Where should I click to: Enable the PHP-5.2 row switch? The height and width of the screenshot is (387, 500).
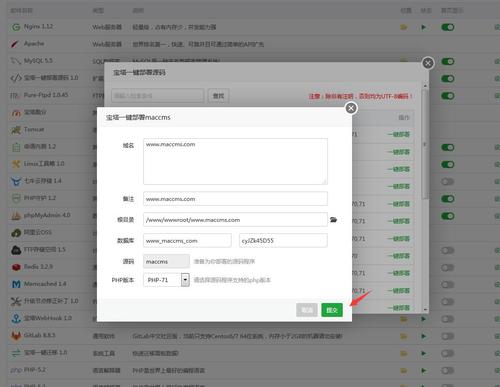coord(448,370)
